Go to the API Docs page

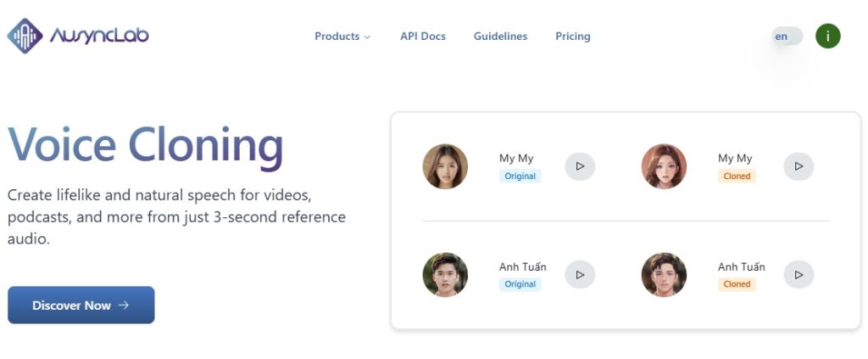pyautogui.click(x=422, y=36)
